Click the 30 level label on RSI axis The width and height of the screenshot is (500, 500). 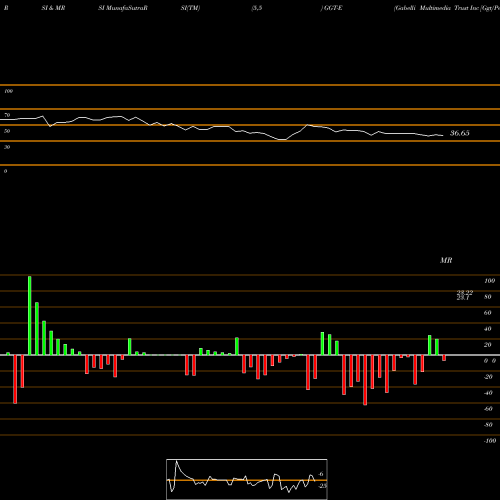pyautogui.click(x=7, y=147)
